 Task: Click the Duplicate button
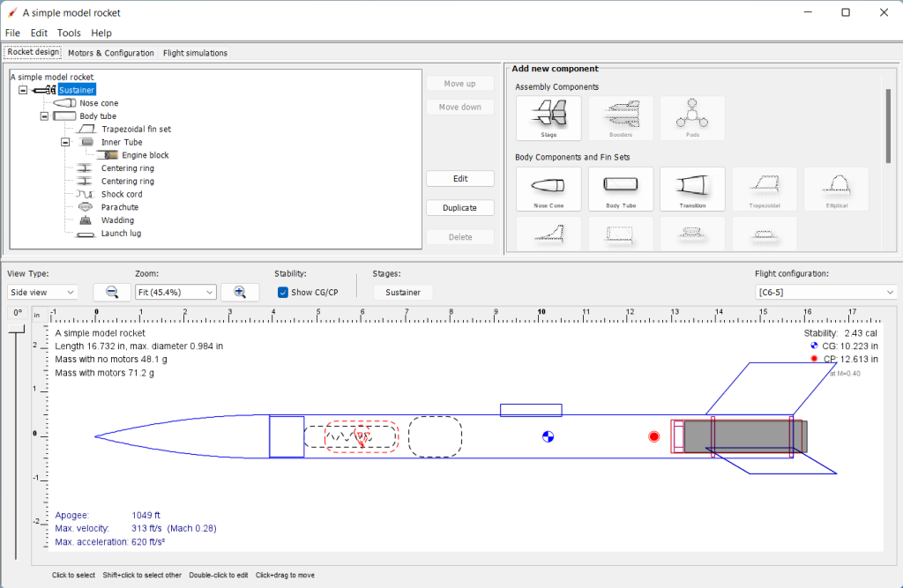click(x=459, y=208)
